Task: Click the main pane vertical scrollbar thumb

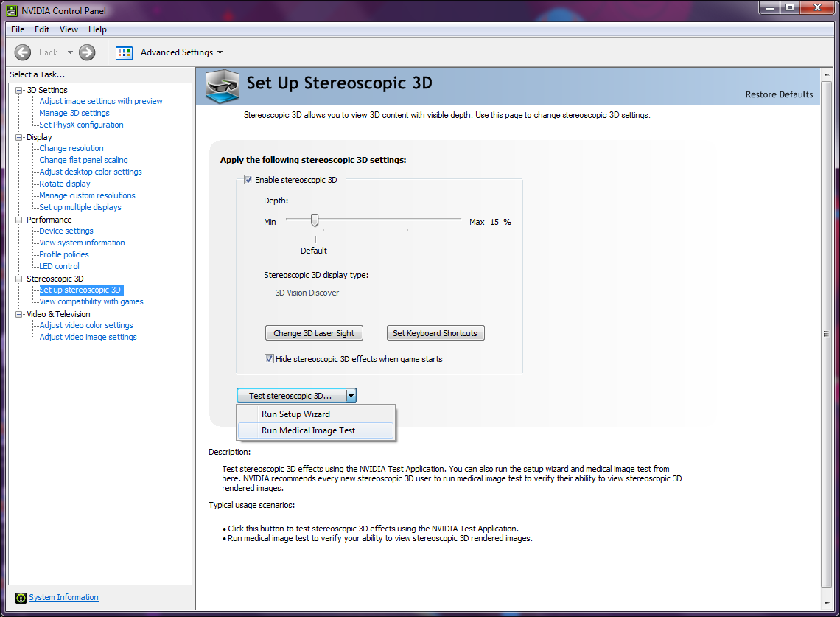Action: tap(826, 333)
